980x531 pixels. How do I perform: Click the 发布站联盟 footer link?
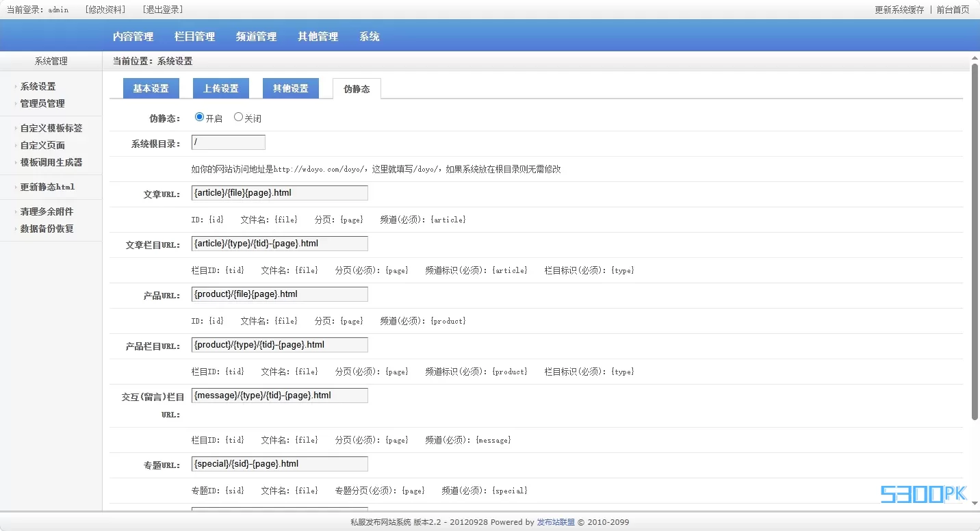(x=556, y=522)
